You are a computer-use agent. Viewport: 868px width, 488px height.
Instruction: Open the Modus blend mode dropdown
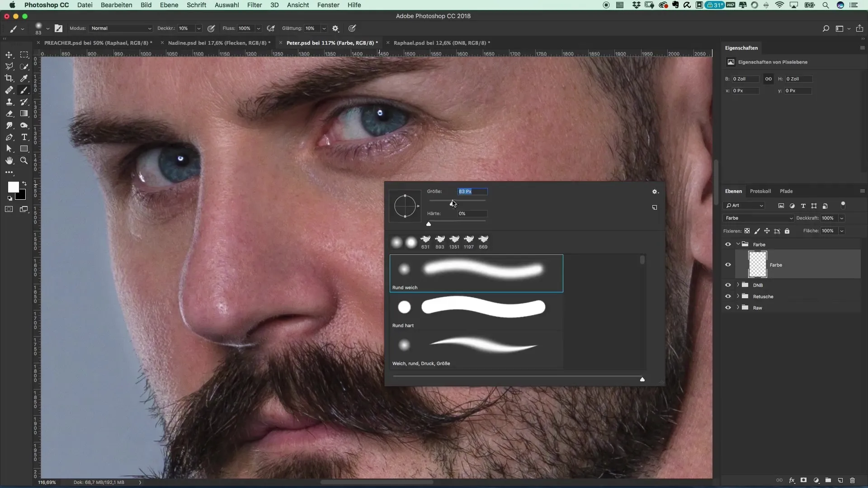coord(121,28)
